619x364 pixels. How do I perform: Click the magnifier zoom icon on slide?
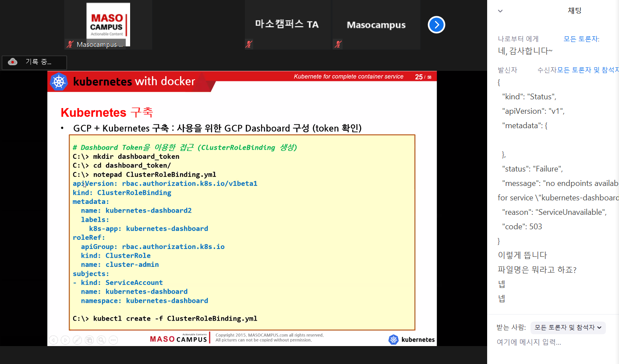(x=101, y=340)
